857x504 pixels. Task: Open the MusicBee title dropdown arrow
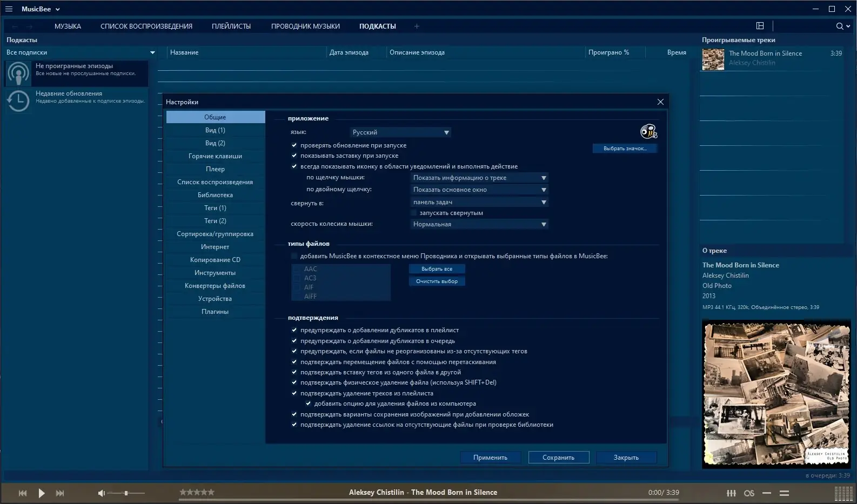pos(58,9)
